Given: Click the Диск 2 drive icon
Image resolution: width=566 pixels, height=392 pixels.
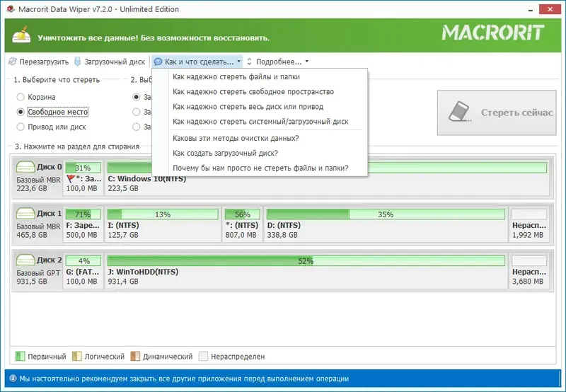Looking at the screenshot, I should click(25, 260).
